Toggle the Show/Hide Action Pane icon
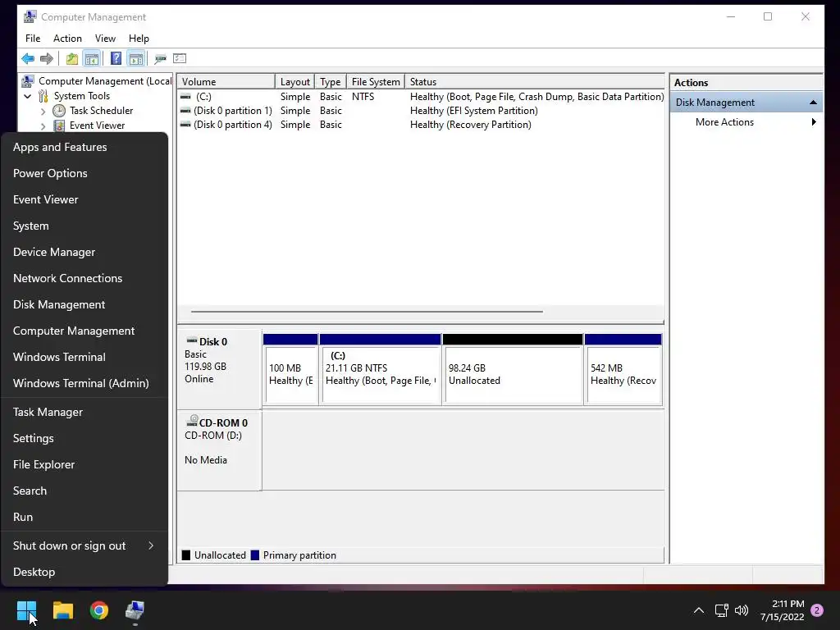 (x=136, y=58)
